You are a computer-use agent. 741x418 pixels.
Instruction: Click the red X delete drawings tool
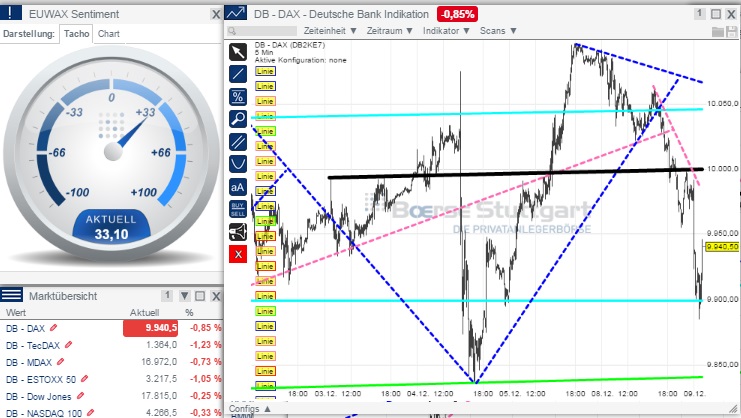238,254
